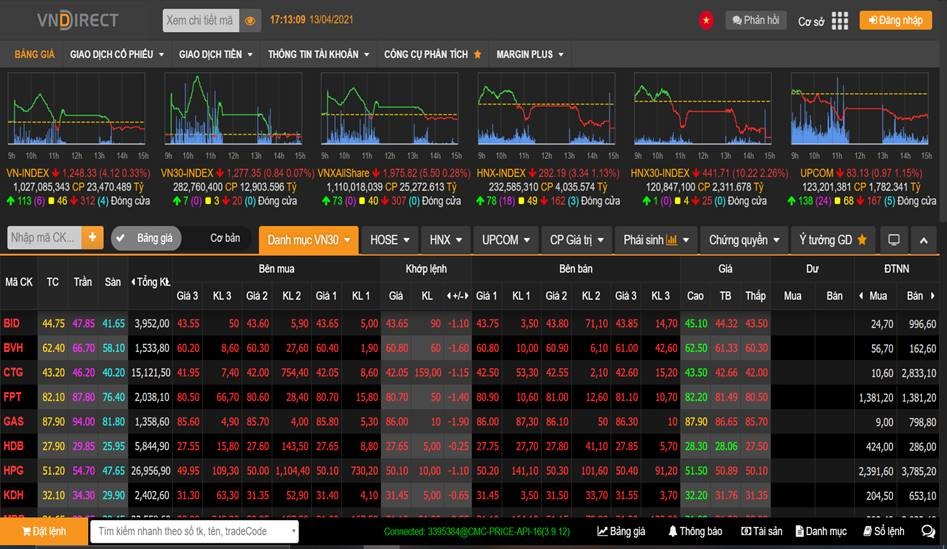Open Thông báo notifications bell

[x=695, y=531]
